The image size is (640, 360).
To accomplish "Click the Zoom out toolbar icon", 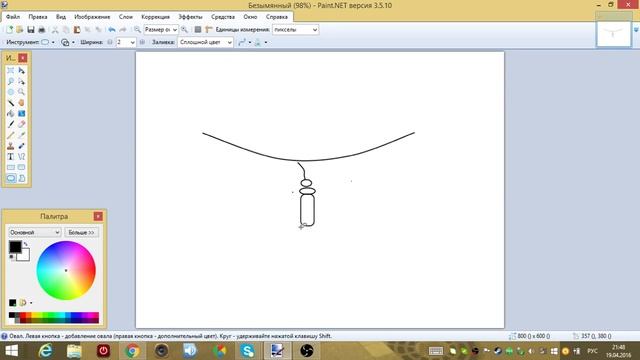I will pos(138,29).
